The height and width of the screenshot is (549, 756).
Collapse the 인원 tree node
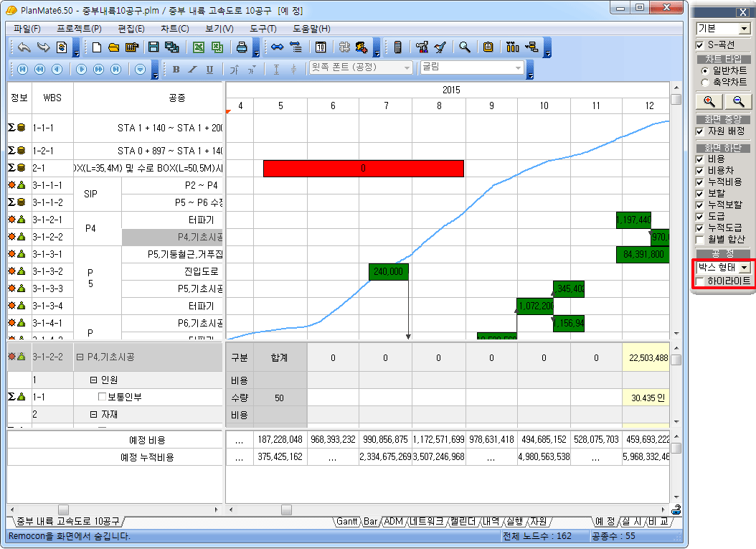(x=93, y=380)
